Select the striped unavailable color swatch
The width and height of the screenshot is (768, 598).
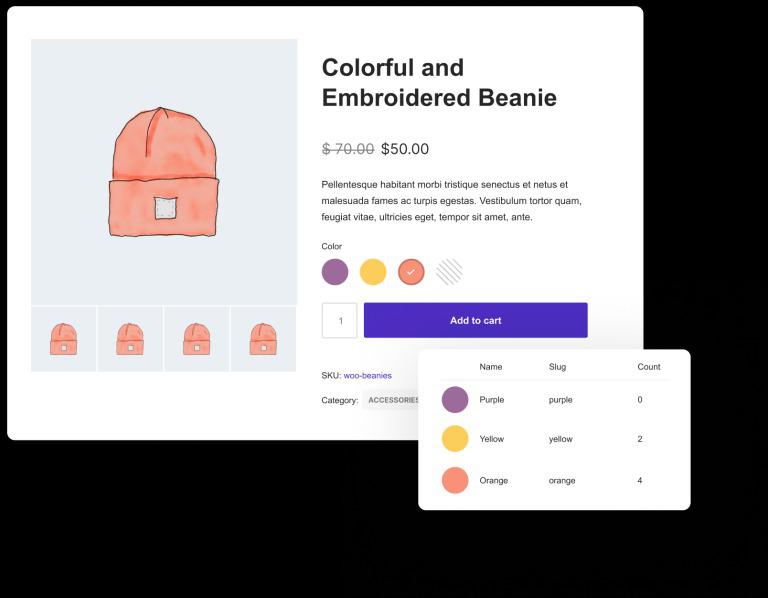(449, 272)
